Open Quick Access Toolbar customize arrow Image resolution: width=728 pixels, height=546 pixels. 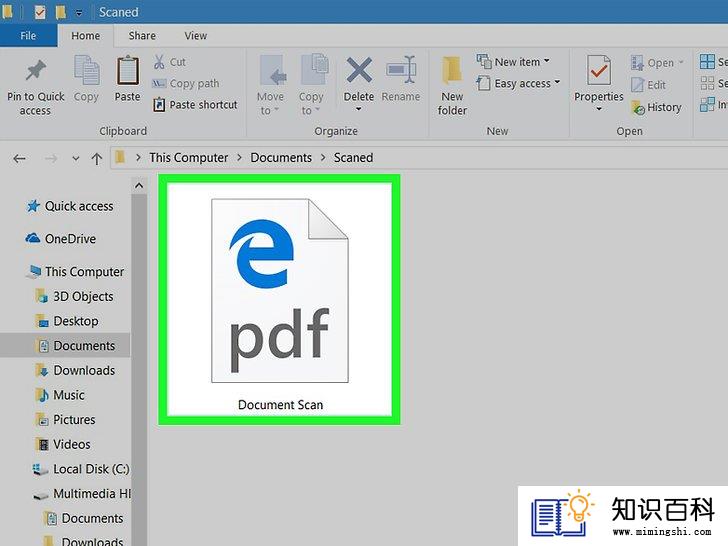click(79, 13)
